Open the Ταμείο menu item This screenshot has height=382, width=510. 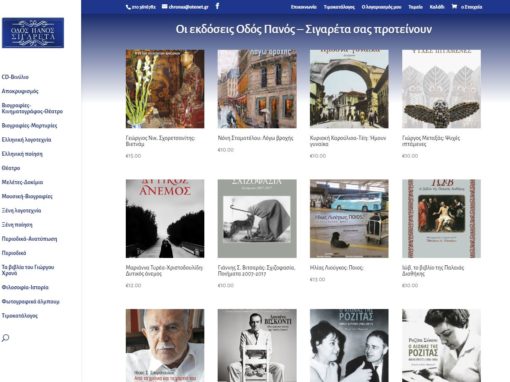[x=415, y=7]
